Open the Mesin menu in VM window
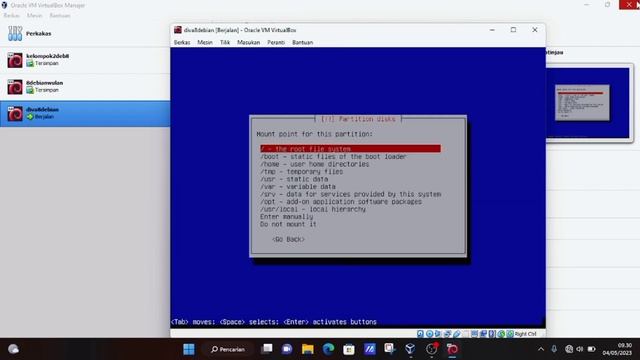The height and width of the screenshot is (360, 640). pyautogui.click(x=205, y=42)
